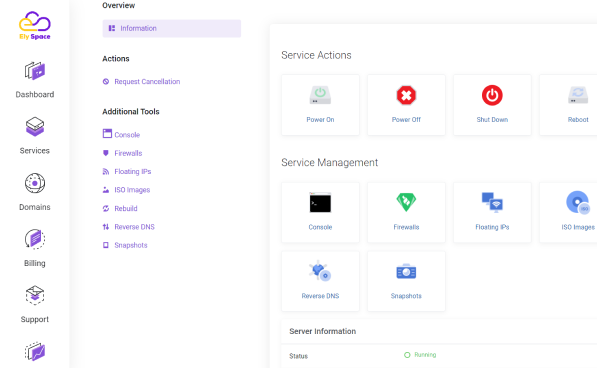Click the Service Actions heading

(x=316, y=55)
